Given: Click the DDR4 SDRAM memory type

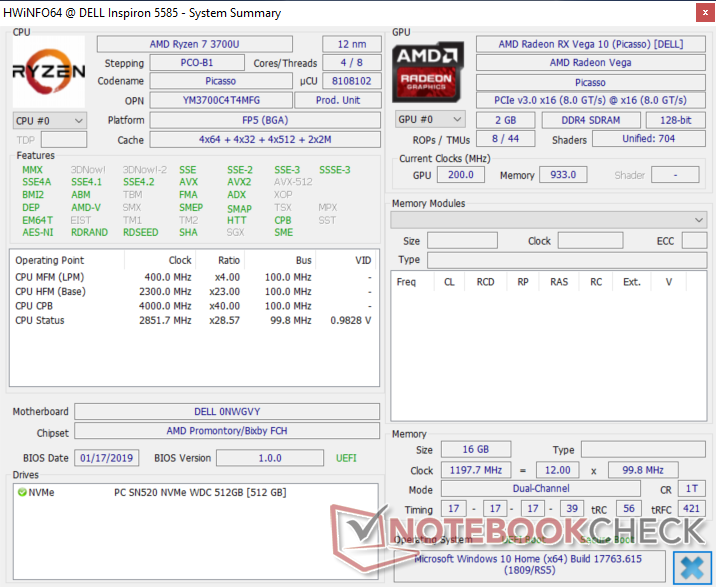Looking at the screenshot, I should click(x=591, y=120).
